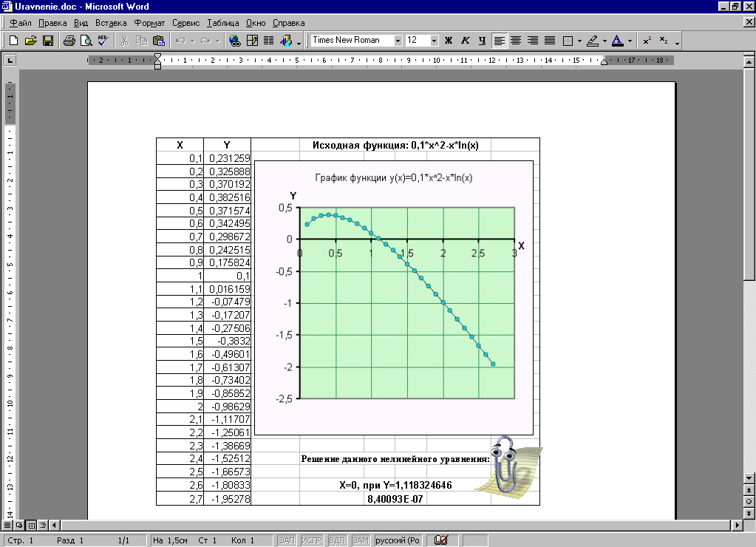The width and height of the screenshot is (756, 547).
Task: Open the Правка menu
Action: (x=52, y=23)
